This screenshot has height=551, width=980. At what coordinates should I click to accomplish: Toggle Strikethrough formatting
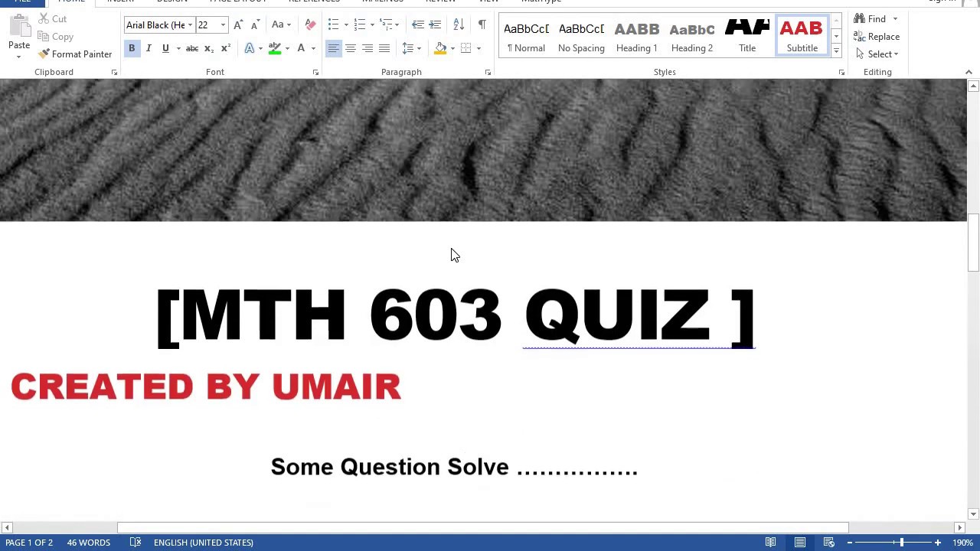tap(192, 48)
